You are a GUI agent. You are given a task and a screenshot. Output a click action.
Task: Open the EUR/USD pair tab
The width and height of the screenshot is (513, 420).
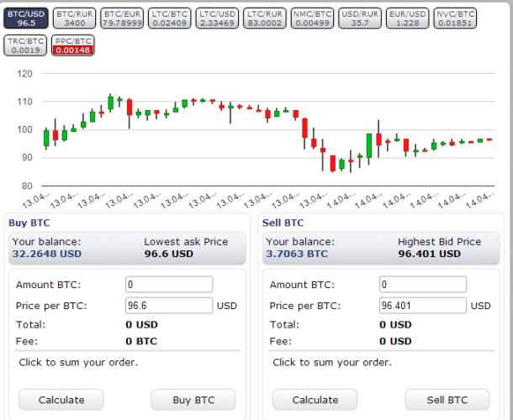(x=408, y=18)
